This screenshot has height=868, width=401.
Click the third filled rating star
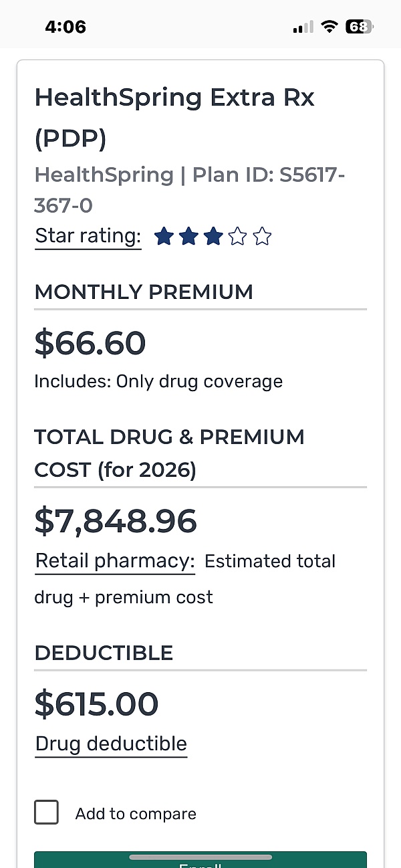(213, 237)
